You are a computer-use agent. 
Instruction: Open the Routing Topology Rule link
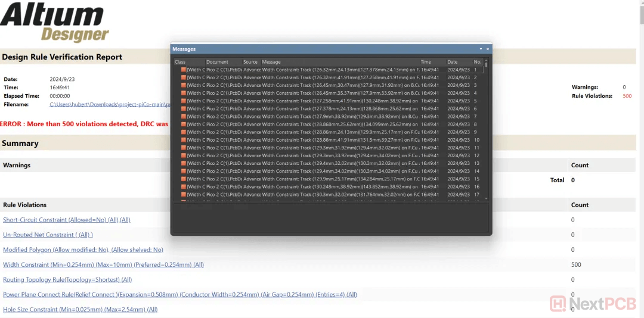point(67,279)
